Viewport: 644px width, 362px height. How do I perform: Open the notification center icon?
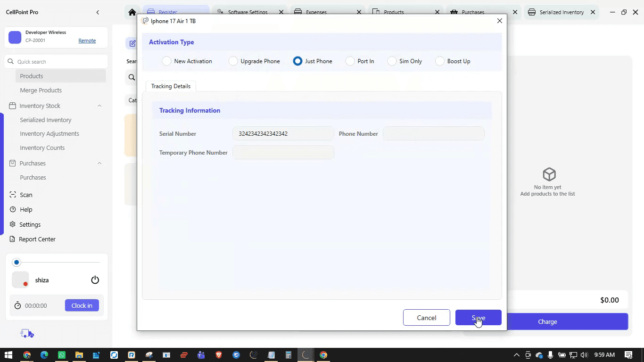click(628, 355)
